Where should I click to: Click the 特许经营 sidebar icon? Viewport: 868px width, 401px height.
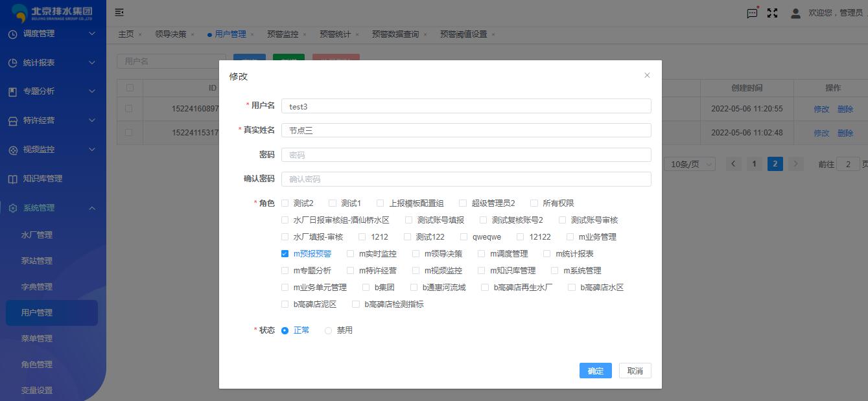coord(13,120)
